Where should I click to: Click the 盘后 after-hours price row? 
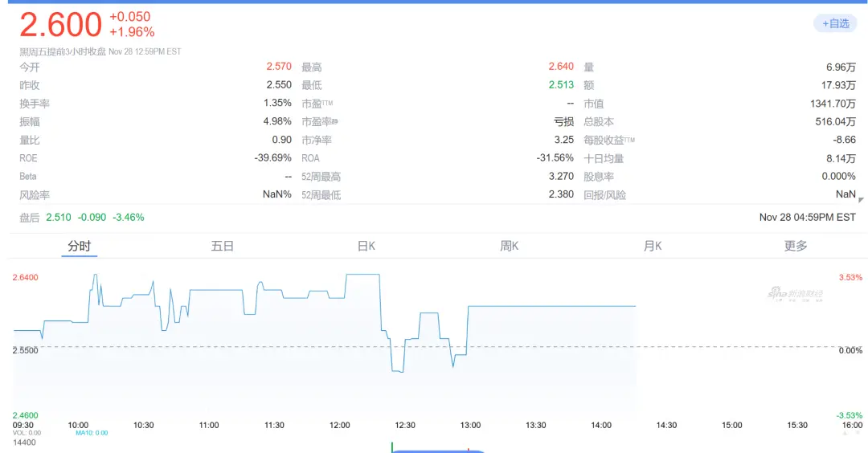[82, 217]
